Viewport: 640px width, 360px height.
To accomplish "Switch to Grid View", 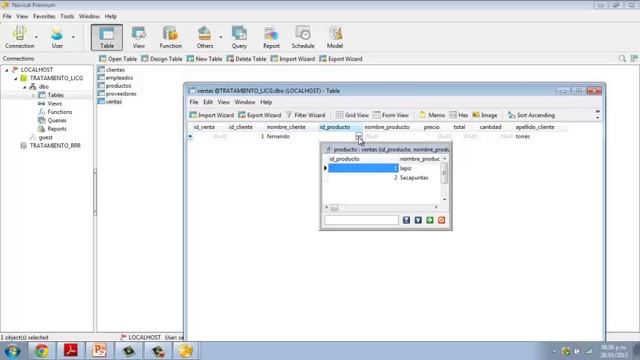I will 352,115.
